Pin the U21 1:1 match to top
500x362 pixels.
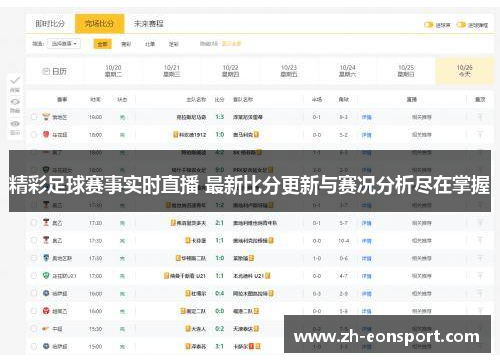coord(480,275)
